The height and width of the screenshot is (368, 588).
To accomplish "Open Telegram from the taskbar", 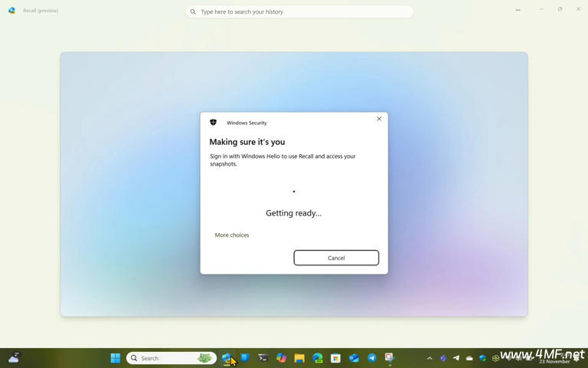I will click(x=372, y=358).
